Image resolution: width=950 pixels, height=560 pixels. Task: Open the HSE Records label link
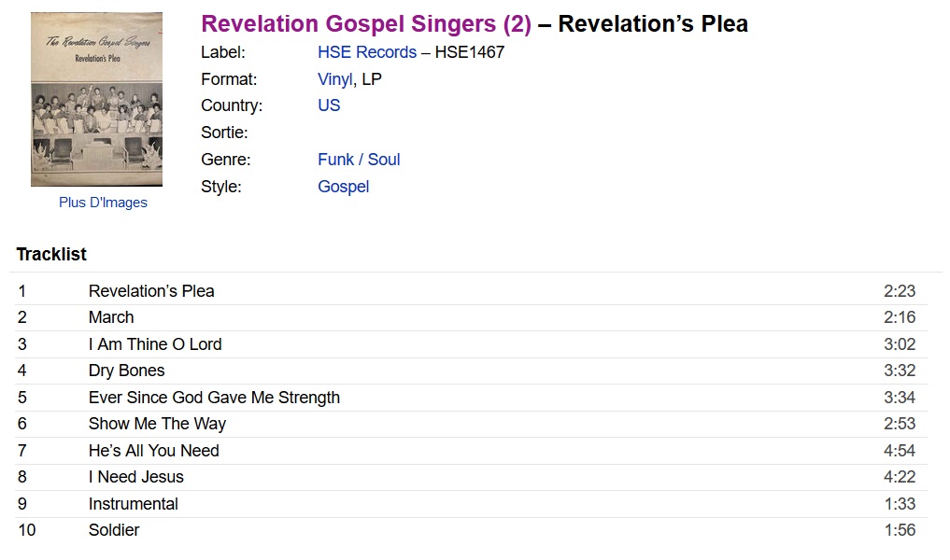pyautogui.click(x=367, y=52)
